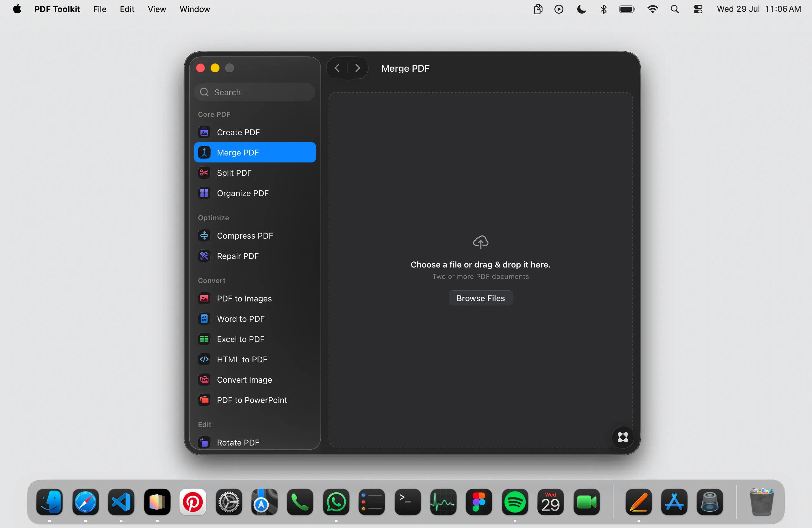Open the File menu
812x528 pixels.
100,9
